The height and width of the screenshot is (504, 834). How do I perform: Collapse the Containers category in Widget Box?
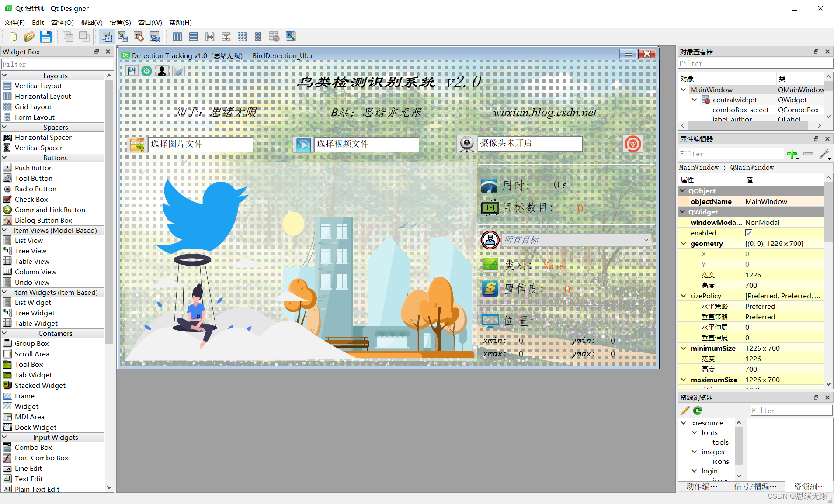tap(4, 333)
